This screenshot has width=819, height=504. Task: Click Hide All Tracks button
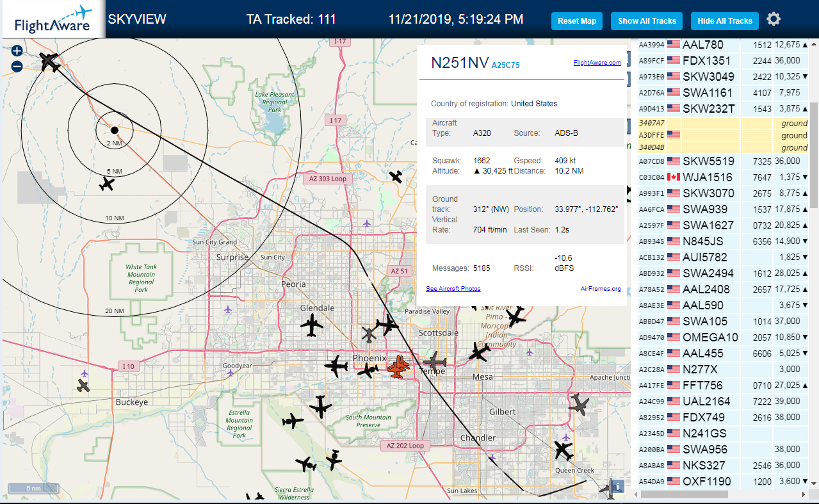(725, 21)
